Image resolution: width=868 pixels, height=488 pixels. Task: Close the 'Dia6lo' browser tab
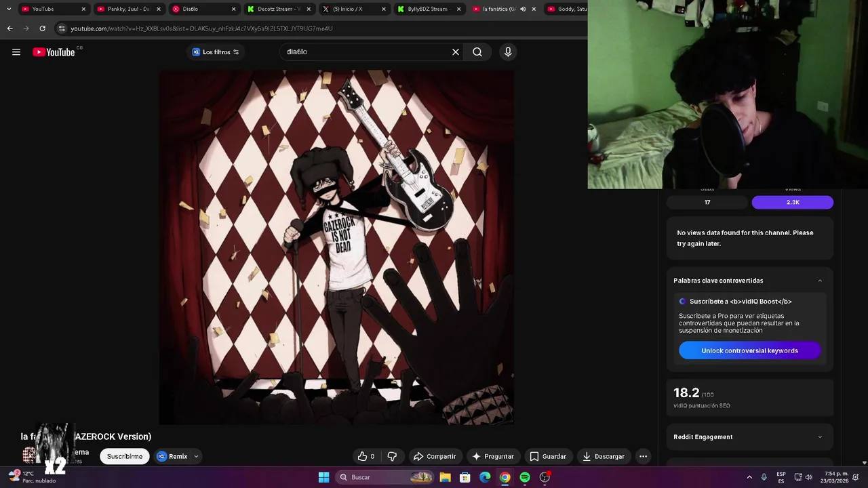(x=234, y=9)
